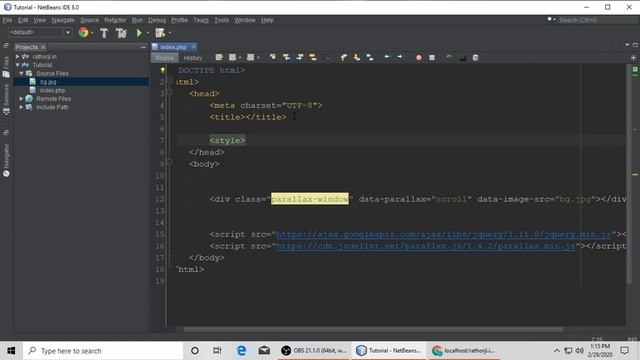Click the Last Edit toolbar icon
The image size is (640, 360).
(x=219, y=58)
